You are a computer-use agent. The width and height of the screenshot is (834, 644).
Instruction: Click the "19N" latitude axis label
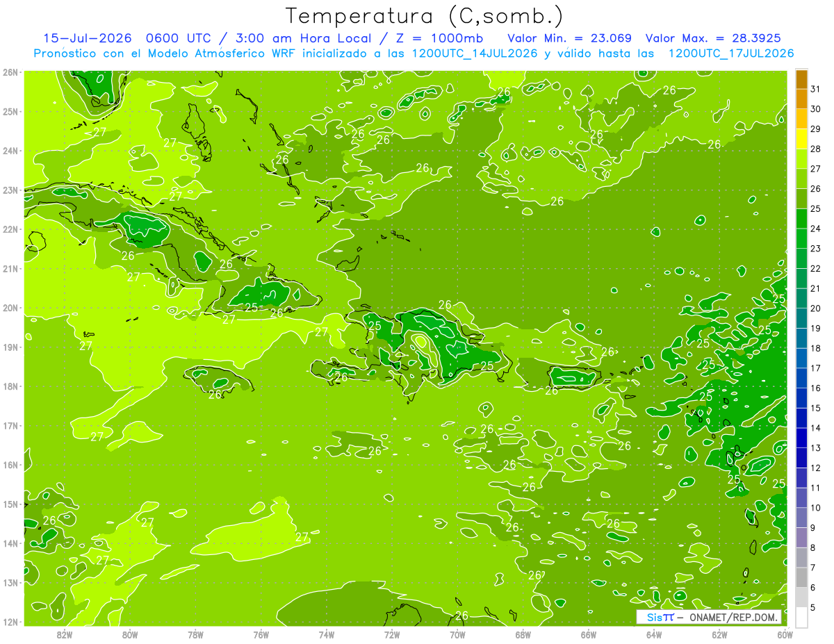pyautogui.click(x=10, y=347)
